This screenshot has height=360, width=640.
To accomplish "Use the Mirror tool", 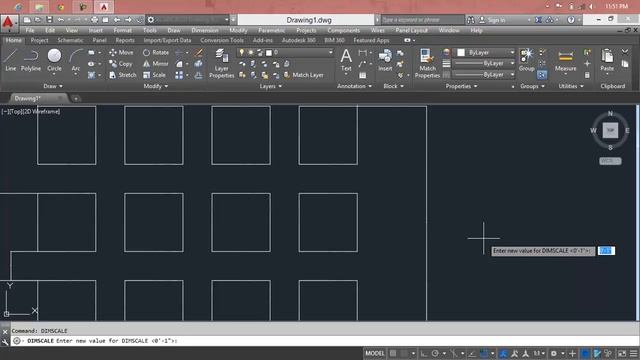I will click(x=156, y=64).
